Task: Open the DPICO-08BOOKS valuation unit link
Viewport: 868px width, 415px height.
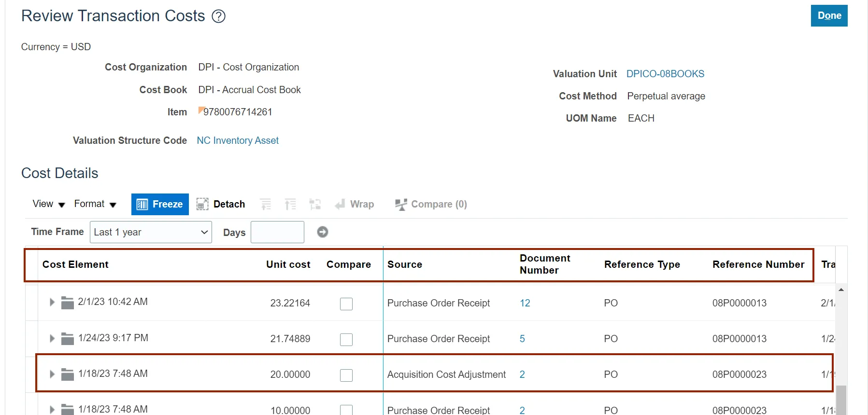Action: 665,74
